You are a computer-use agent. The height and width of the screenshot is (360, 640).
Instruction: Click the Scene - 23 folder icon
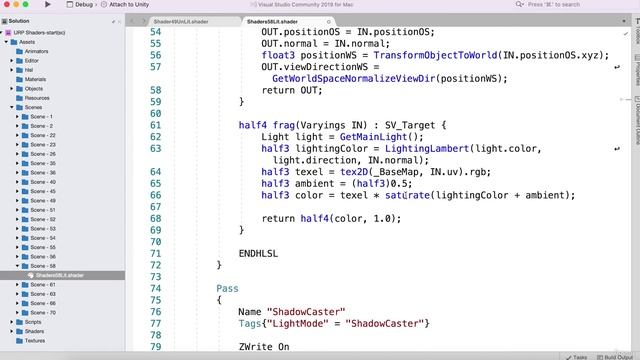25,144
